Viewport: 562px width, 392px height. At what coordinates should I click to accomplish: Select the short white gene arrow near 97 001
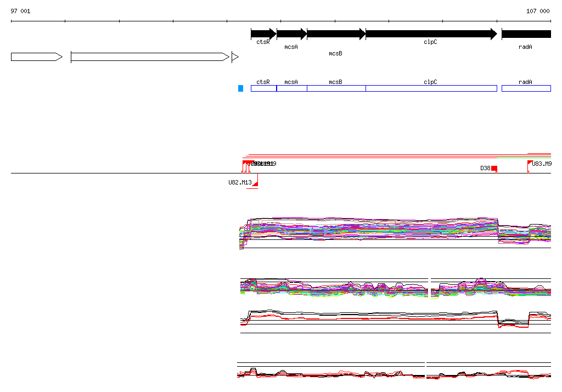[x=37, y=57]
